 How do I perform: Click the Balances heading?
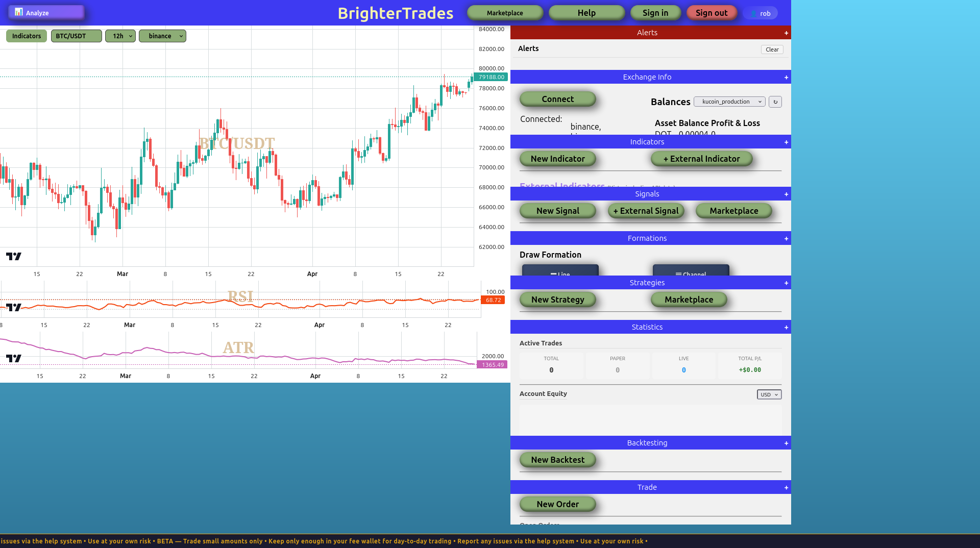click(x=670, y=102)
